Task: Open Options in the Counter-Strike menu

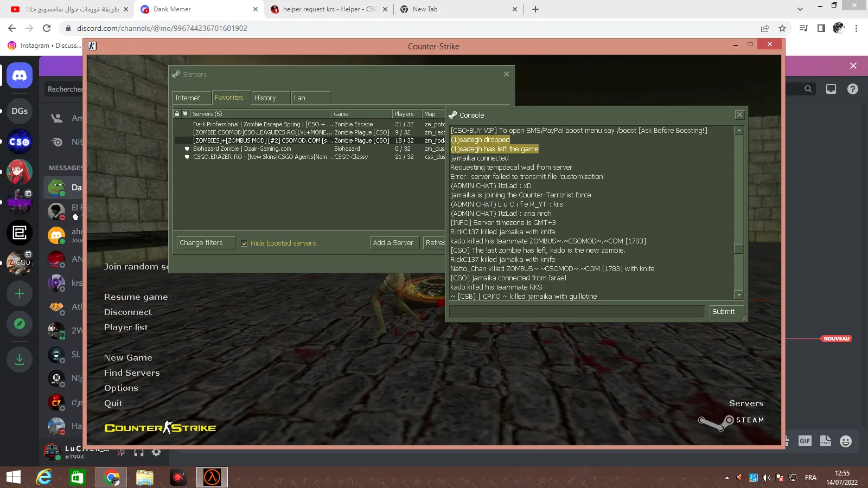Action: 121,388
